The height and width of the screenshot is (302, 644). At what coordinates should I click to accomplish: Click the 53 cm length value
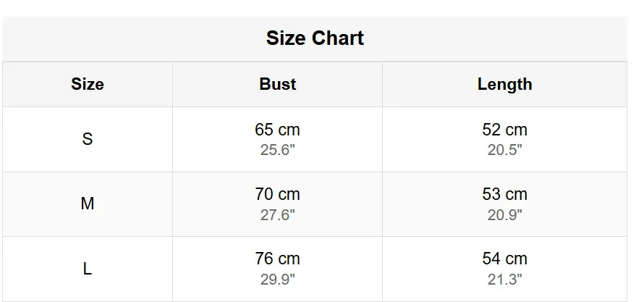click(504, 195)
